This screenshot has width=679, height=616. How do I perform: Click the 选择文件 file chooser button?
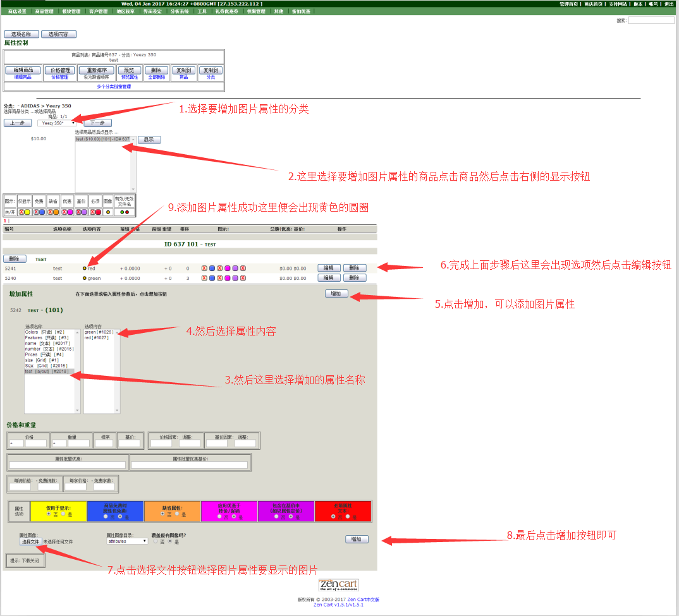coord(30,541)
